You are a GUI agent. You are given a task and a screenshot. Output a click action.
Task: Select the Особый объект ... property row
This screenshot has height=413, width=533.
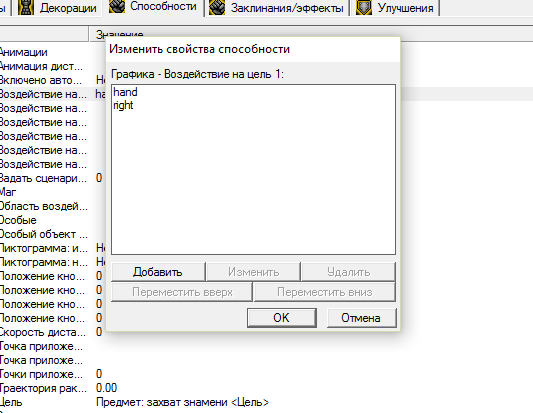(x=44, y=234)
